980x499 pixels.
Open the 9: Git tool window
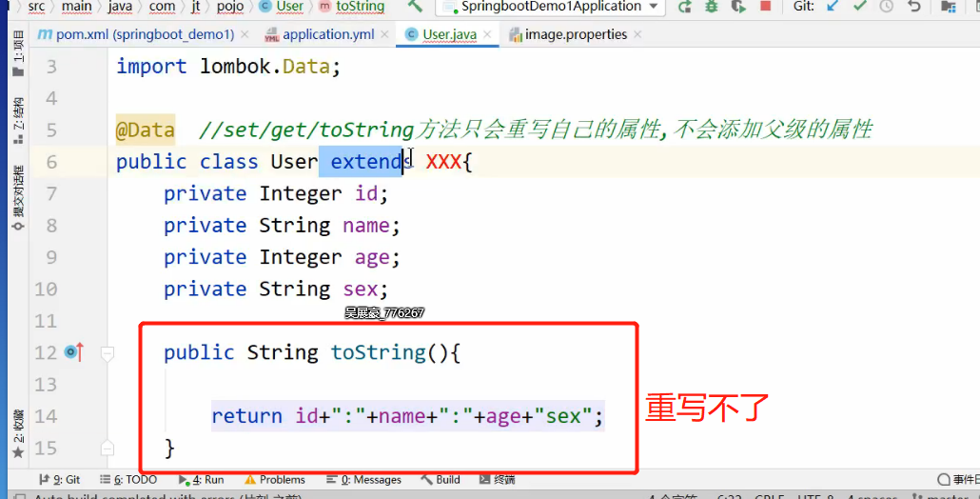coord(59,480)
